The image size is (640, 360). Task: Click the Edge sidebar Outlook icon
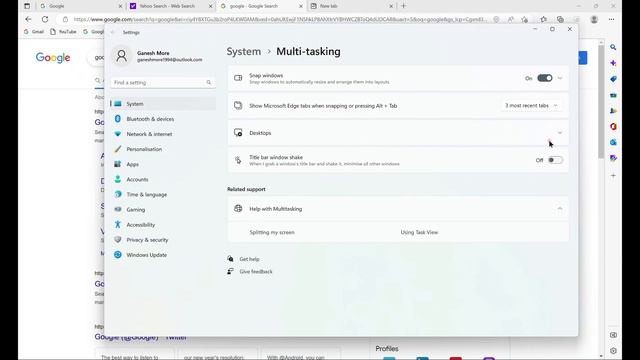point(613,142)
